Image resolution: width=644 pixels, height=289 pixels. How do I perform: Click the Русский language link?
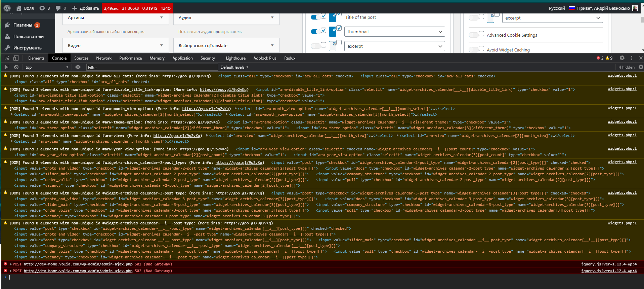pos(557,8)
